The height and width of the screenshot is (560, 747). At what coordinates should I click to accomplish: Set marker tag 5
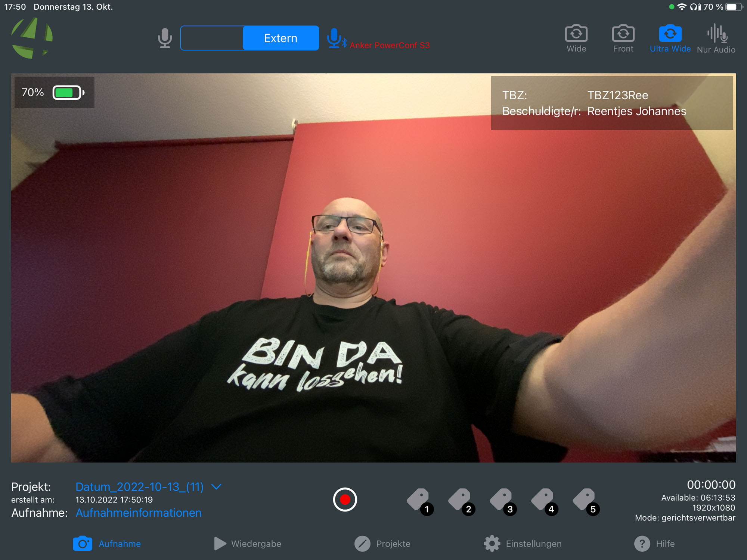point(586,502)
